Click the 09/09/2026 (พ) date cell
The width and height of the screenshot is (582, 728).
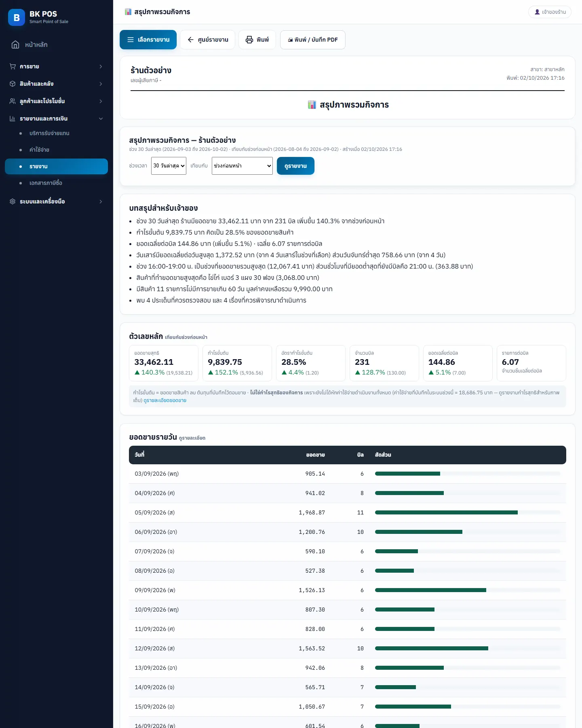[155, 590]
